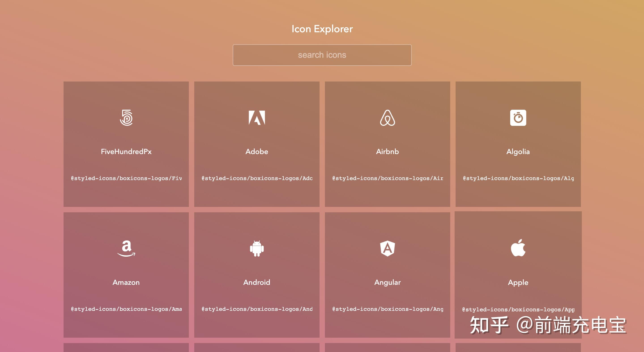
Task: Click the Adobe logo icon
Action: 257,118
